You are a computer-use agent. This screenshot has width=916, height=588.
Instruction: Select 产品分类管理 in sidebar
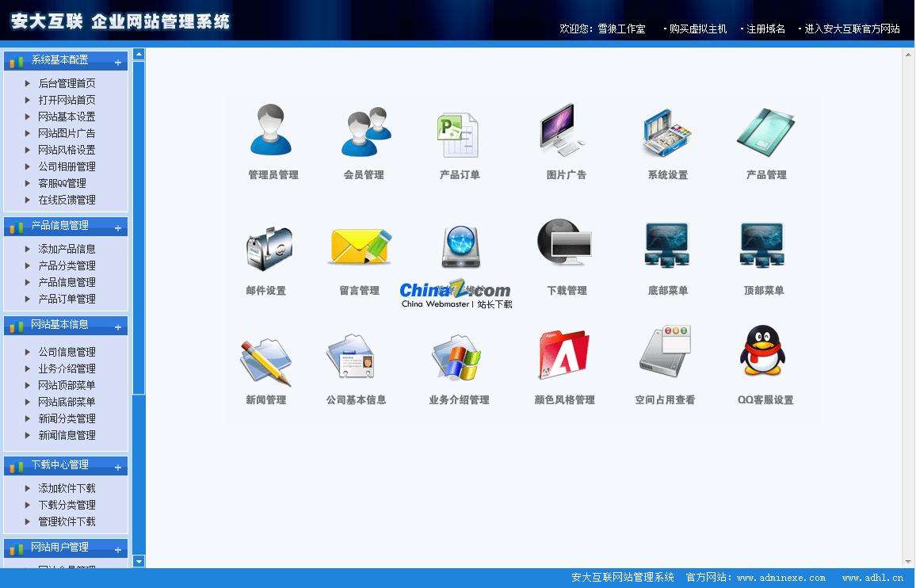pyautogui.click(x=67, y=265)
